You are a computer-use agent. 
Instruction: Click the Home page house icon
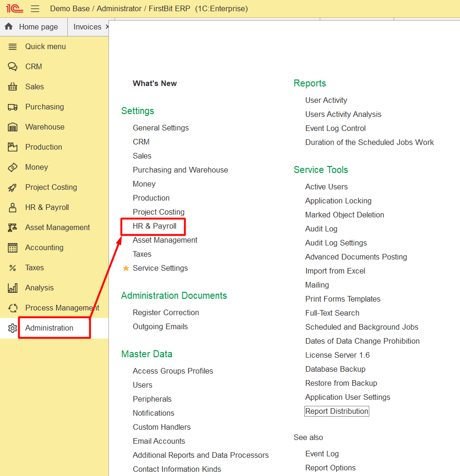tap(9, 26)
